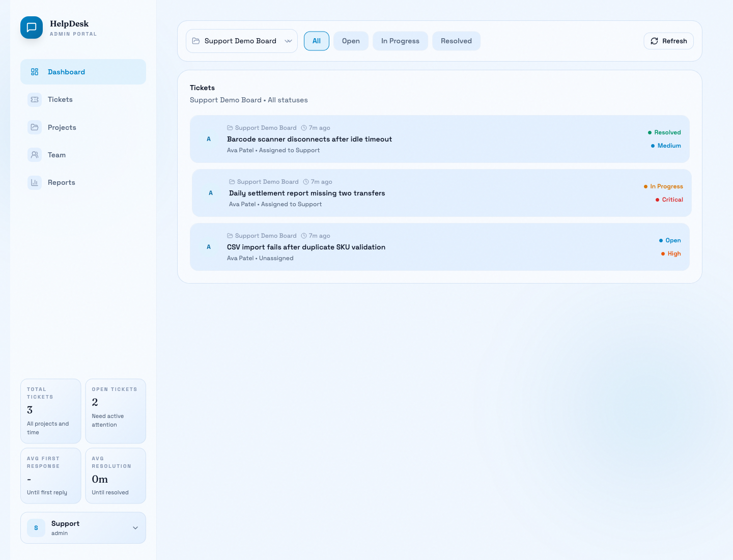Click the Reports chart icon in sidebar
This screenshot has height=560, width=733.
(35, 182)
